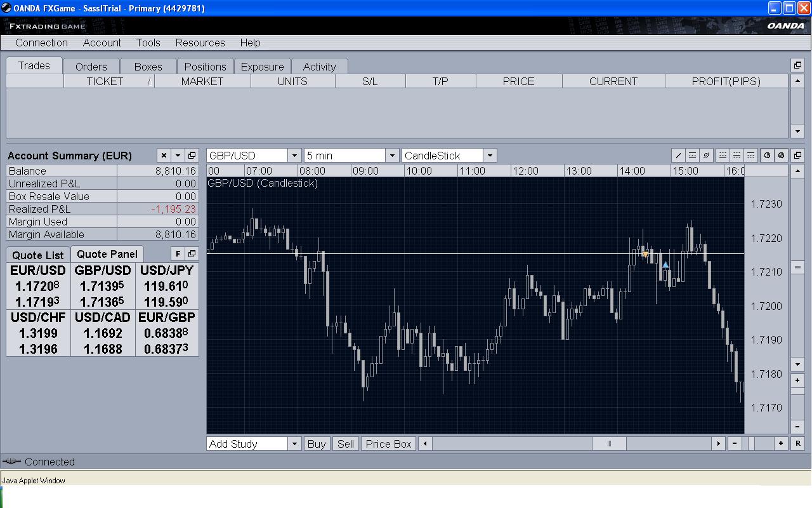Sort trades by PROFIT(PIPS) column header

point(726,81)
